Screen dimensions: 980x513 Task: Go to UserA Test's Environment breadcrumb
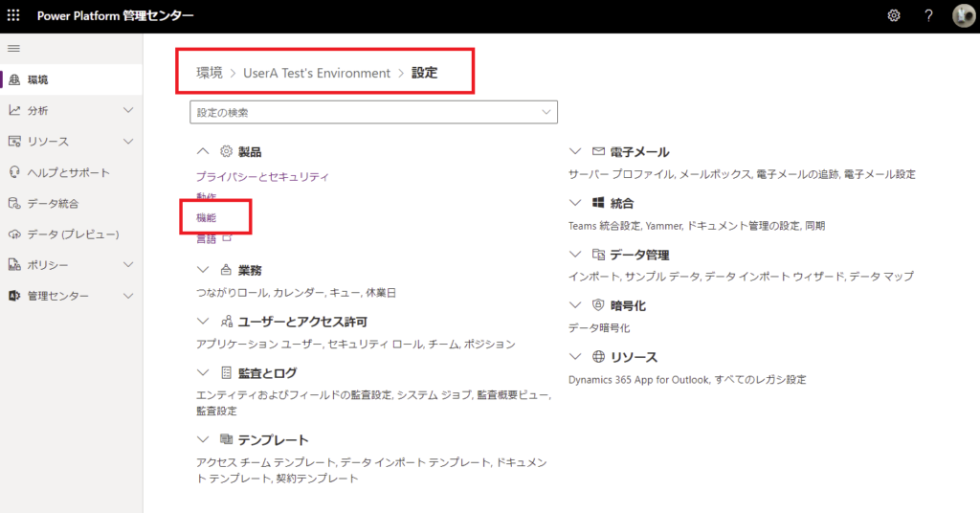tap(316, 73)
